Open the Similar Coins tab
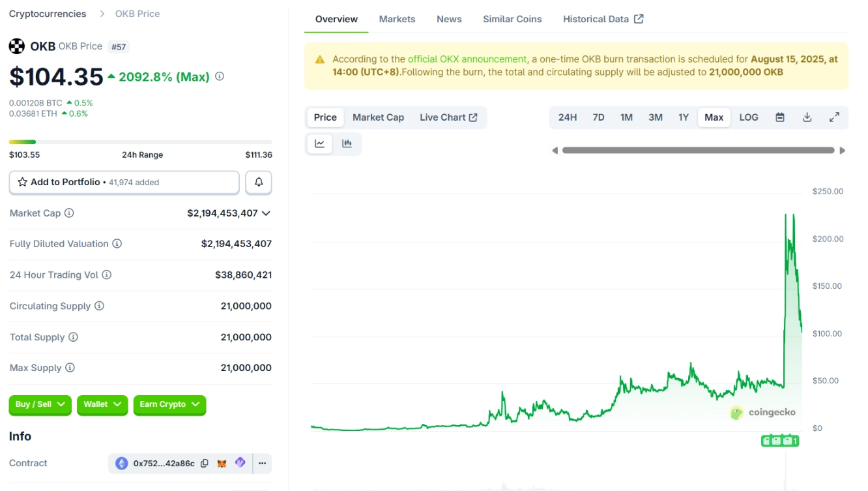868x491 pixels. coord(512,19)
